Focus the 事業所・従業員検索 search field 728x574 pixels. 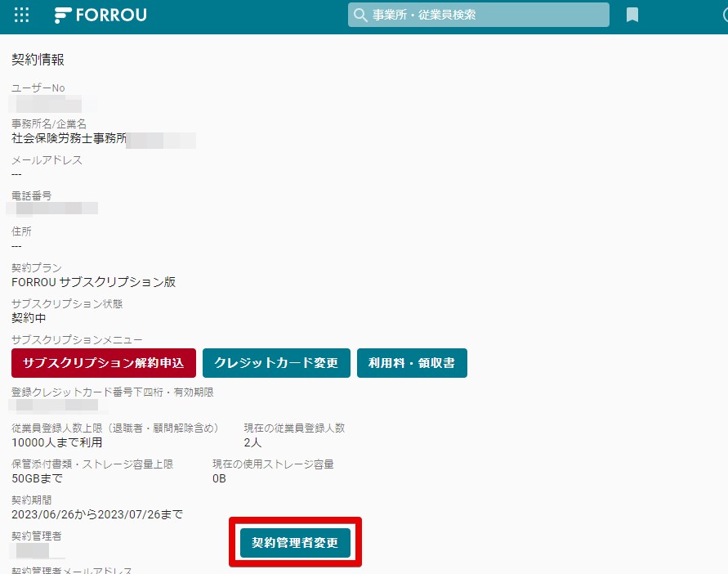(479, 15)
